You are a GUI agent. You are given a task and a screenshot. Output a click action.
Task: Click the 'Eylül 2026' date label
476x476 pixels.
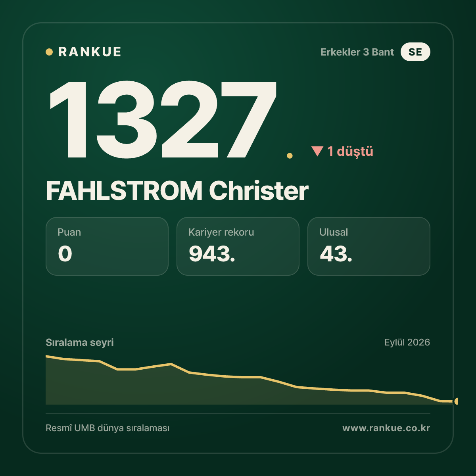click(x=407, y=342)
